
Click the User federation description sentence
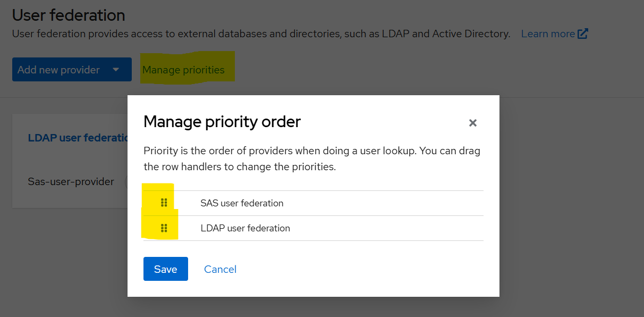[260, 34]
